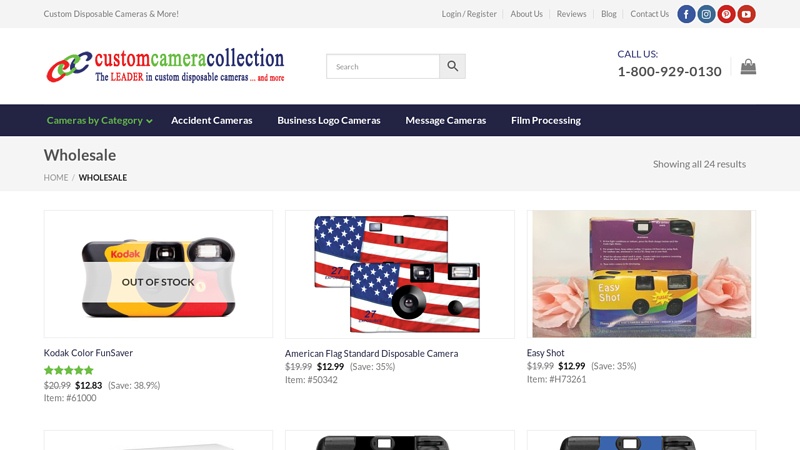800x450 pixels.
Task: Open the YouTube social icon
Action: 746,14
